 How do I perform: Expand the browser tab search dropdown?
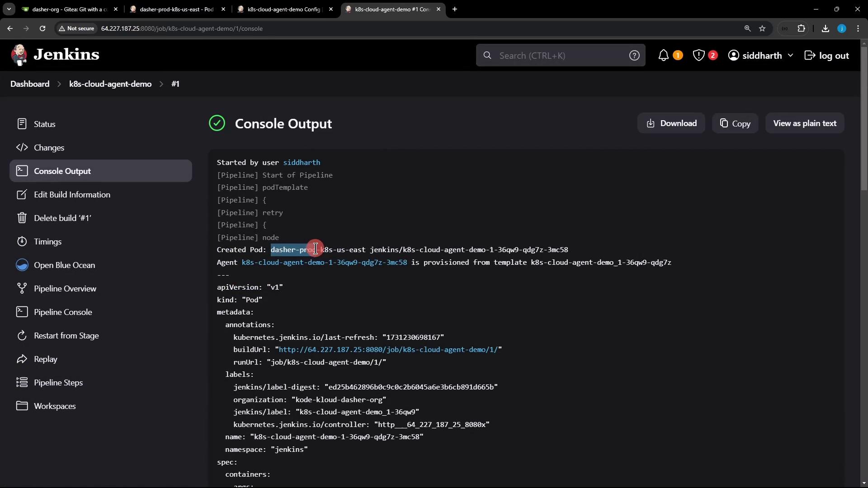tap(9, 9)
